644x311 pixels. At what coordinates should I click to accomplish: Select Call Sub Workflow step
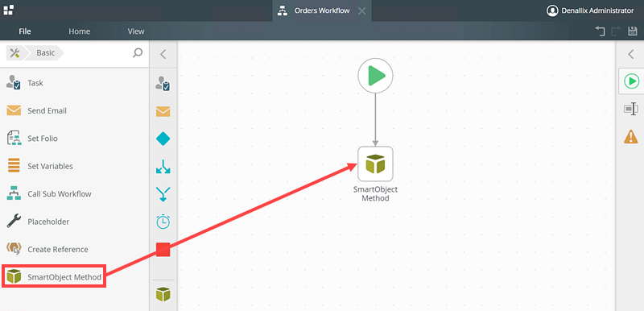click(74, 194)
